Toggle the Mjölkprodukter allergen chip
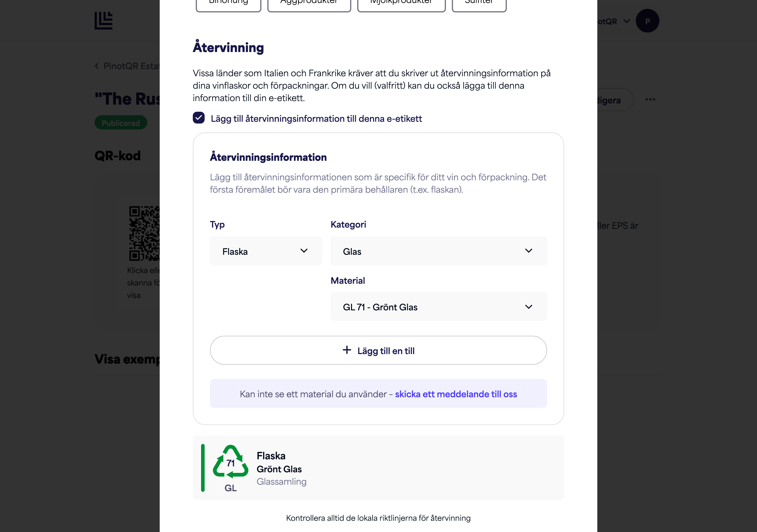 tap(401, 3)
